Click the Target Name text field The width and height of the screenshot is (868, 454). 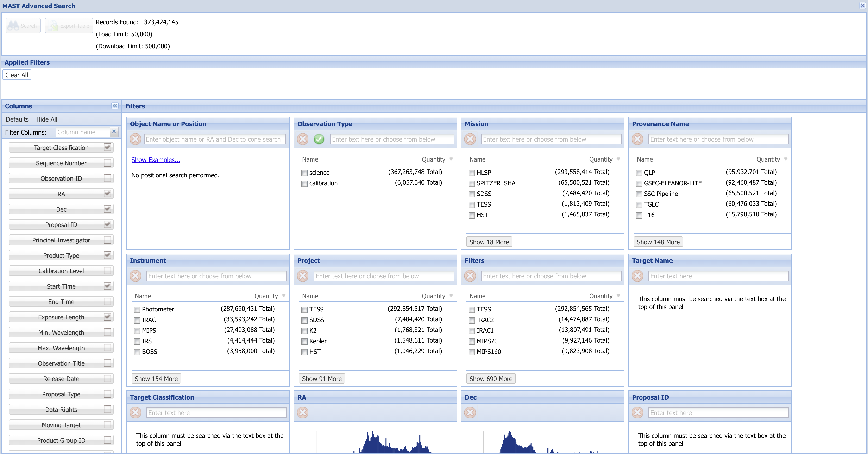point(718,276)
